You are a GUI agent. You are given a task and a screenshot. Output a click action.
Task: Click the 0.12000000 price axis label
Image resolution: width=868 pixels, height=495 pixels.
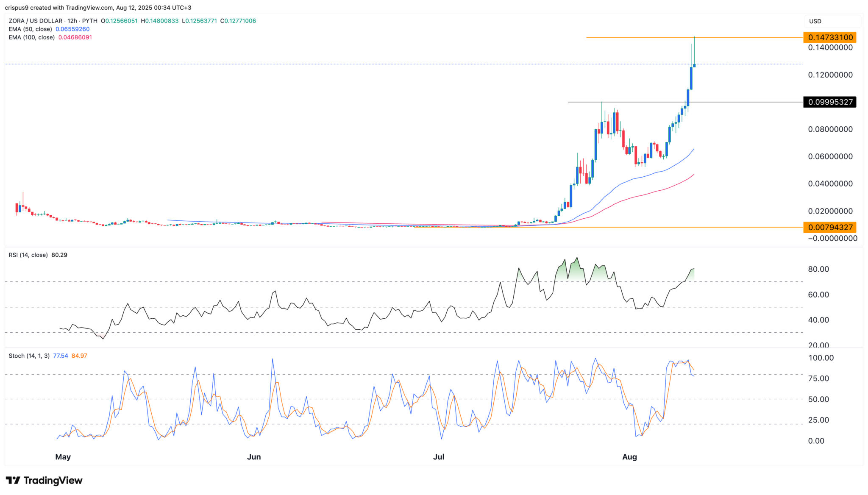pos(830,75)
